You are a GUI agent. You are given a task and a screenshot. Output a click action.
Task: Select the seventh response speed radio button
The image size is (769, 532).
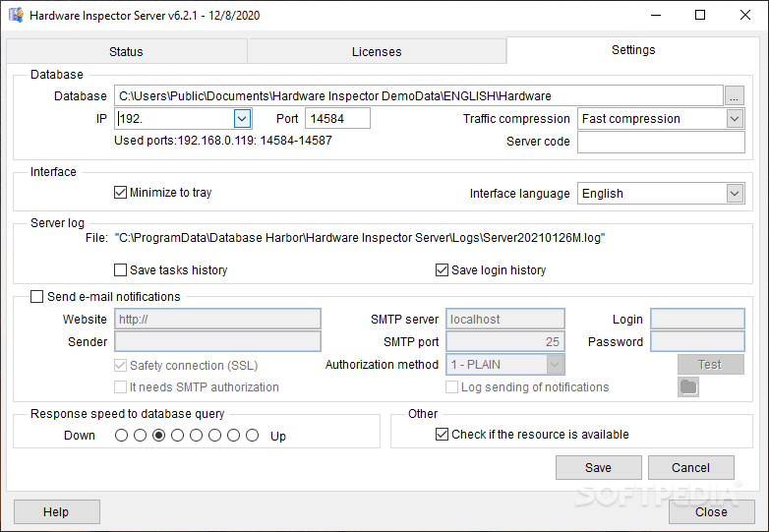point(233,436)
